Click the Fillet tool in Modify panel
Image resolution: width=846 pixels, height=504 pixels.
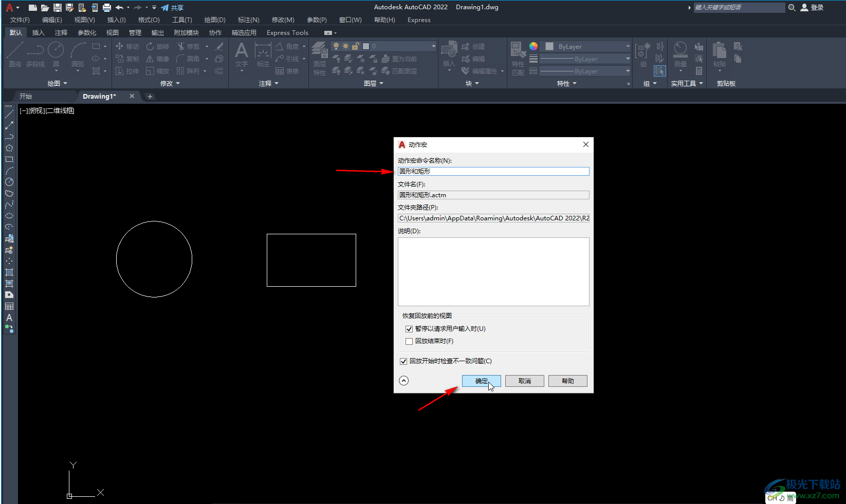click(188, 59)
